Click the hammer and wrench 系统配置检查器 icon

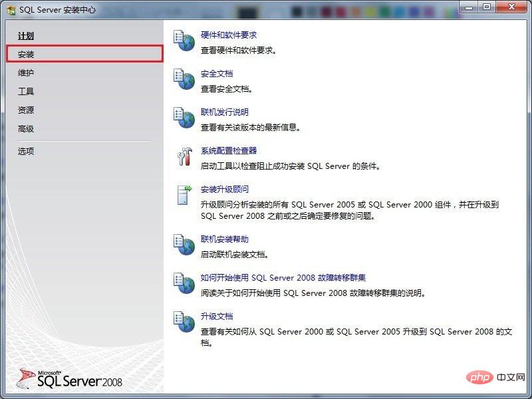coord(184,156)
